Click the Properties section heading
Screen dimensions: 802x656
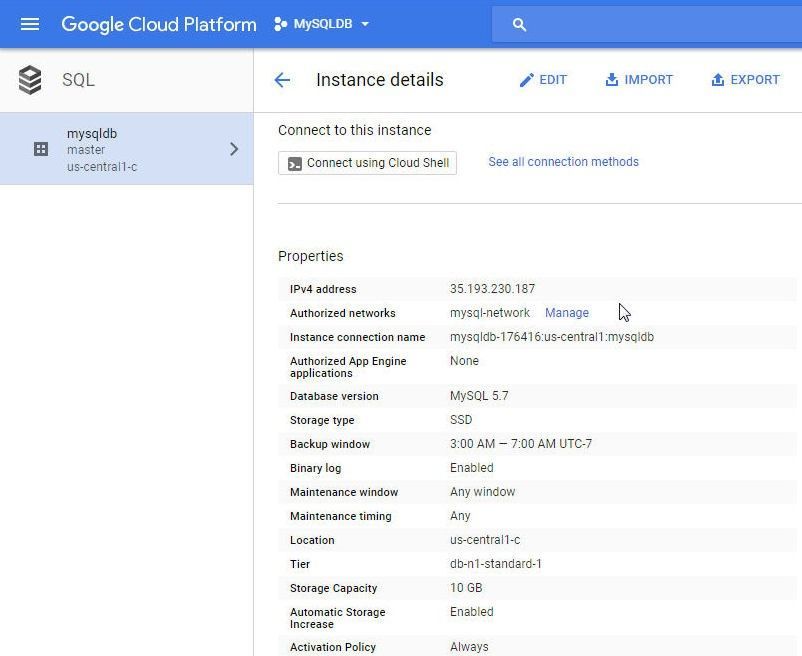(310, 256)
